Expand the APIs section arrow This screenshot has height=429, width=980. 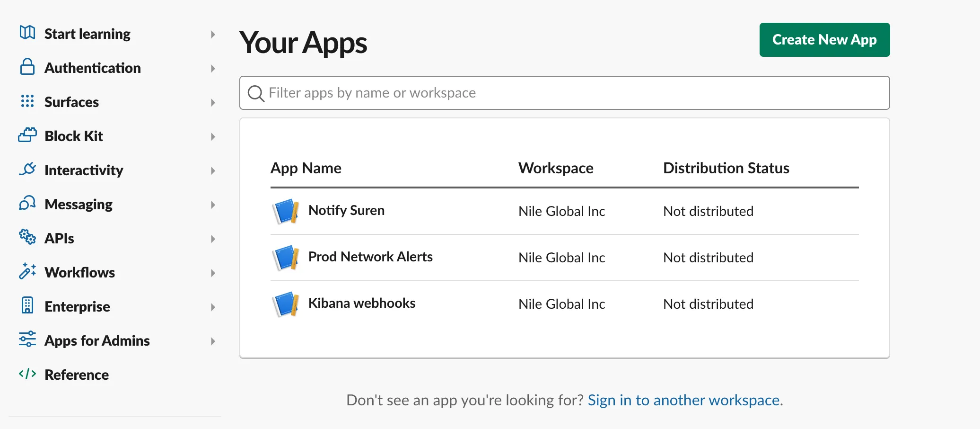213,239
